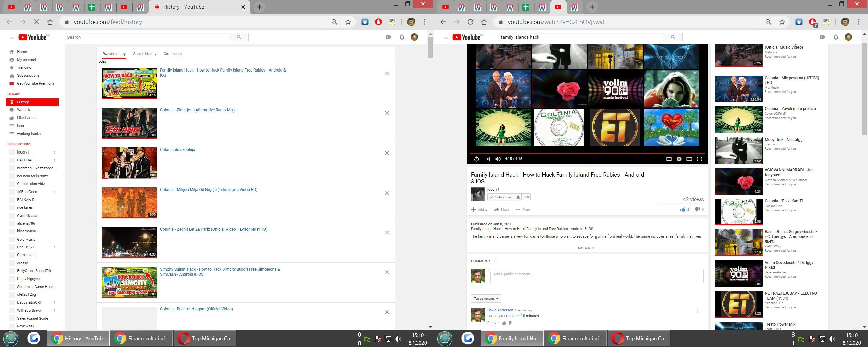
Task: Close the History - YouTube tab
Action: 243,7
